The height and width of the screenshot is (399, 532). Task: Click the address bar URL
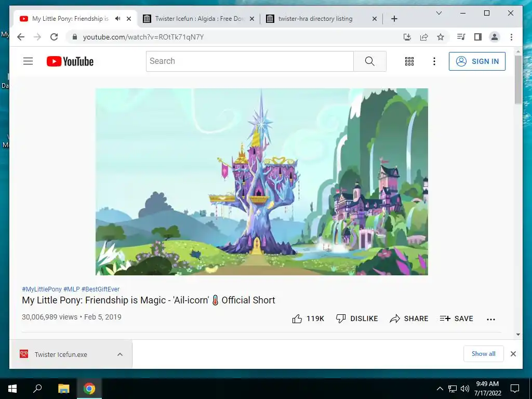click(143, 37)
